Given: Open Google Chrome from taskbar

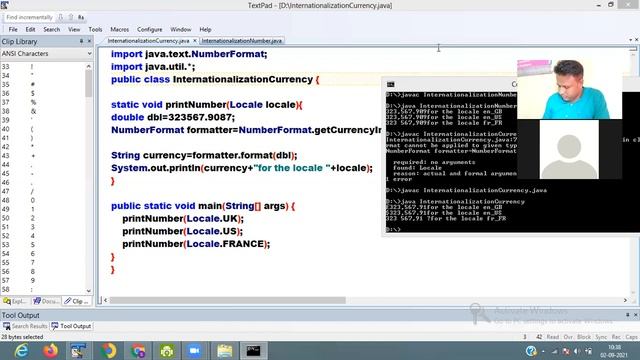Looking at the screenshot, I should click(x=108, y=351).
